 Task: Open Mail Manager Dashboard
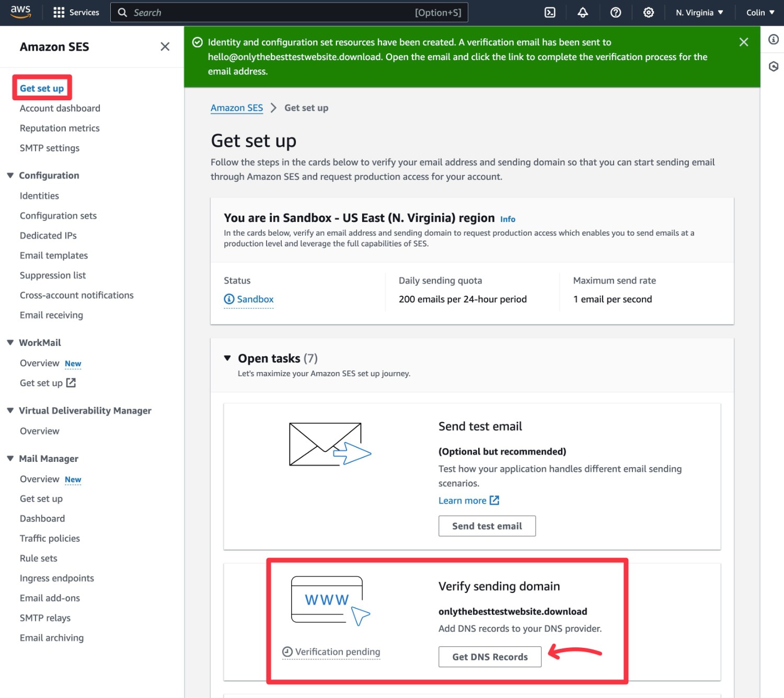point(42,518)
